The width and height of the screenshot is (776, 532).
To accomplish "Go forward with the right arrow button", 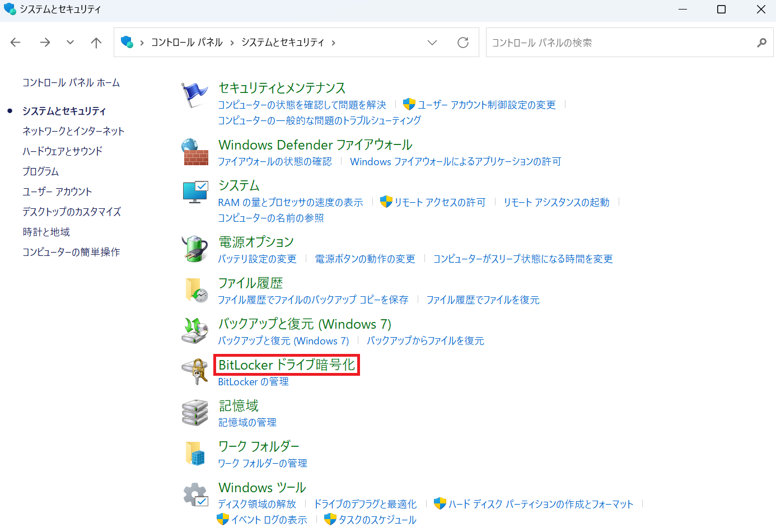I will 45,43.
